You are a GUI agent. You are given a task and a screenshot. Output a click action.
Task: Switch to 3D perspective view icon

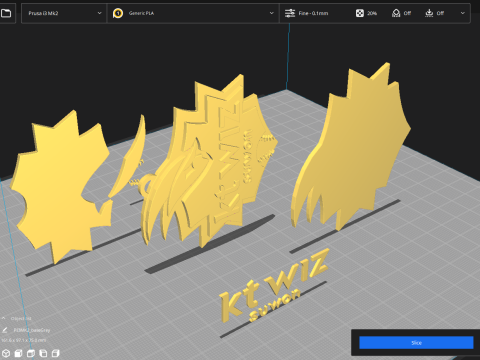(x=6, y=353)
